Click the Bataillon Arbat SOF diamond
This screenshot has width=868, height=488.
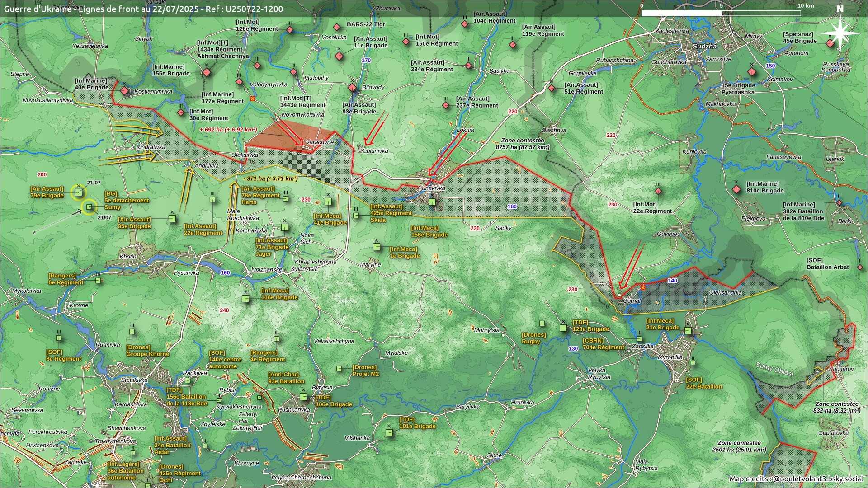(x=860, y=267)
